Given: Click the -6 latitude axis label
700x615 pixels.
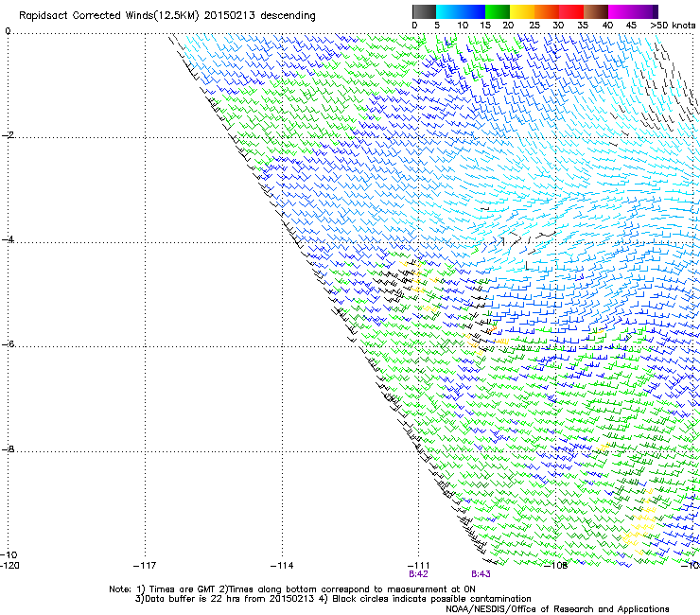Looking at the screenshot, I should 8,344.
